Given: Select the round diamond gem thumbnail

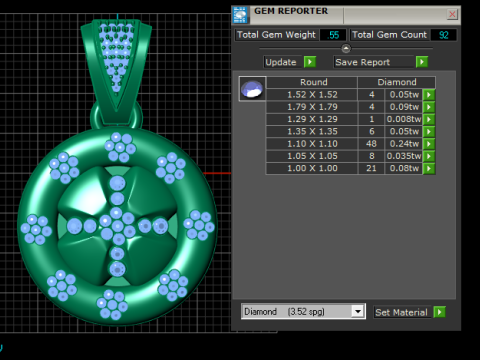Looking at the screenshot, I should [252, 89].
